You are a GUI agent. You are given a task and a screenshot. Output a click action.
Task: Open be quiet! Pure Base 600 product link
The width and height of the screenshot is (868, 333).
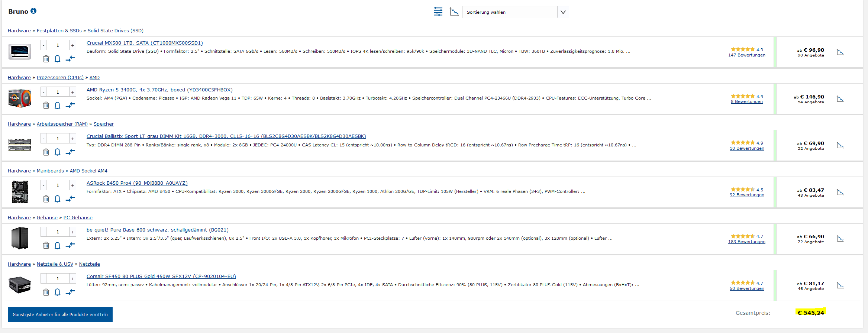[158, 230]
